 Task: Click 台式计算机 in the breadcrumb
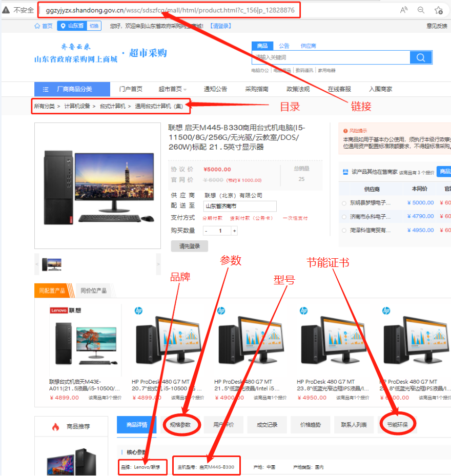[x=113, y=106]
